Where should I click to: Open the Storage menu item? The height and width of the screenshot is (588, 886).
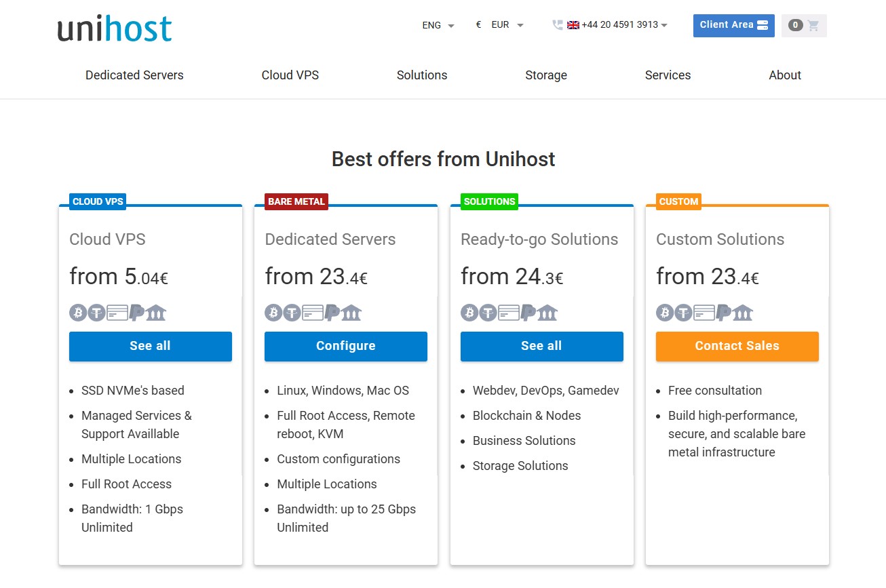coord(545,75)
